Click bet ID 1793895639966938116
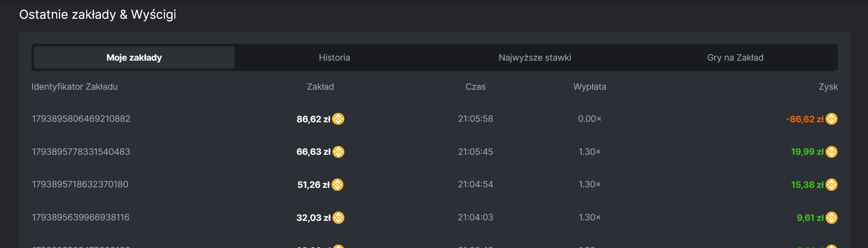The height and width of the screenshot is (248, 868). (81, 217)
